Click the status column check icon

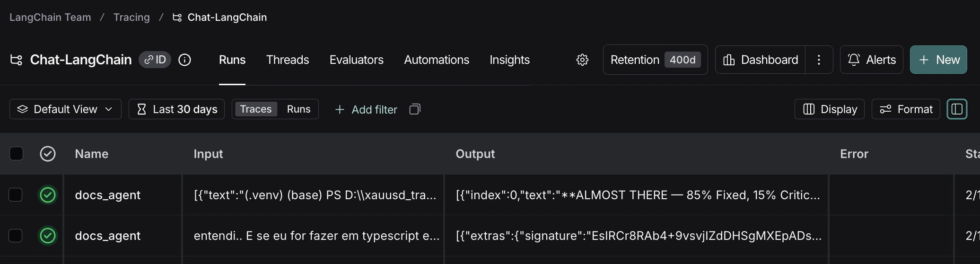48,154
